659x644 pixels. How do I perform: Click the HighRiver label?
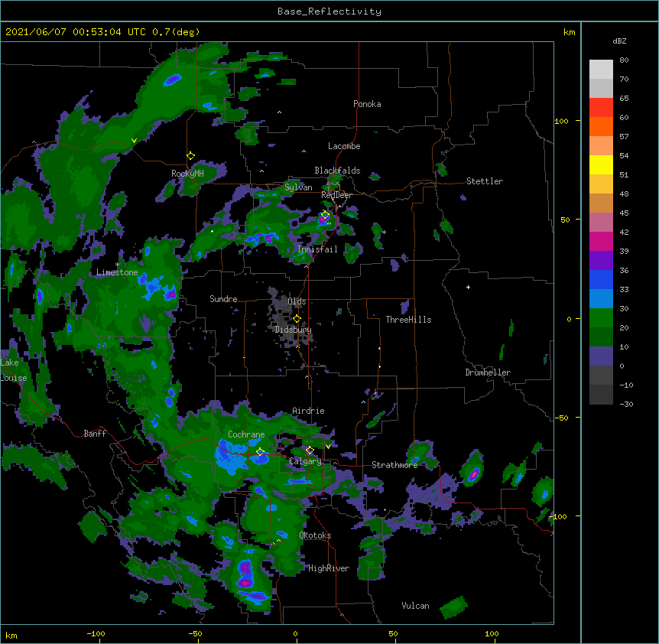coord(329,568)
